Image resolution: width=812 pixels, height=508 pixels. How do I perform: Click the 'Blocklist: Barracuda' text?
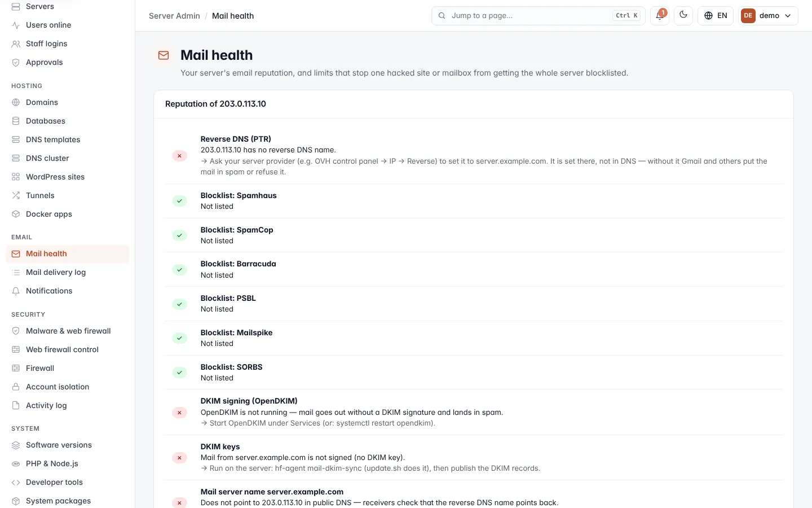click(238, 264)
